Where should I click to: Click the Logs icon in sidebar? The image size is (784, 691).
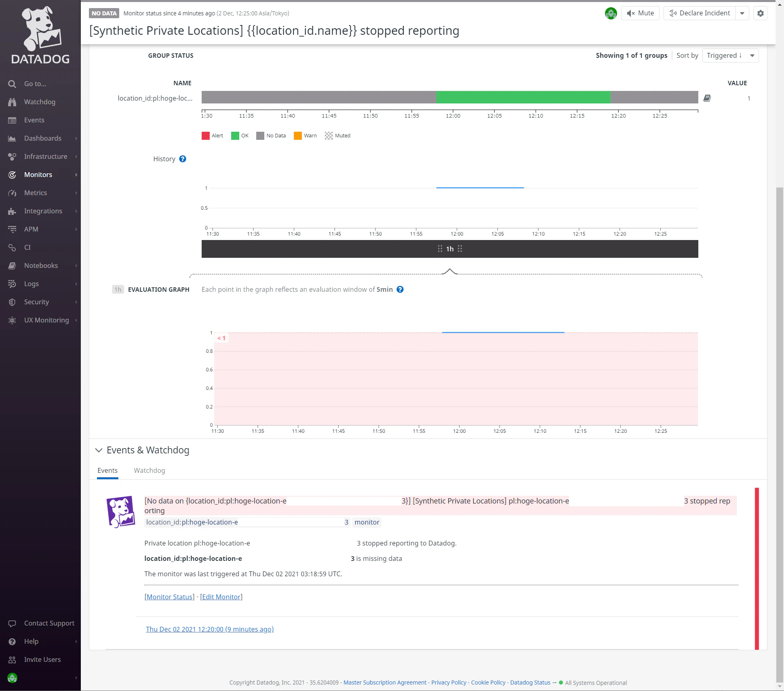[x=12, y=284]
